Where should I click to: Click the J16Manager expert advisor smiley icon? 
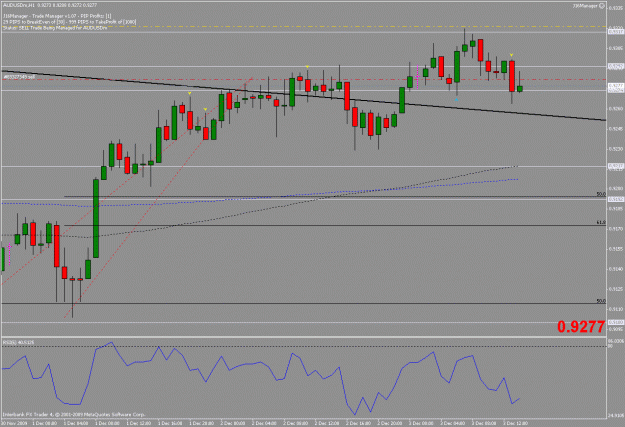(x=601, y=6)
